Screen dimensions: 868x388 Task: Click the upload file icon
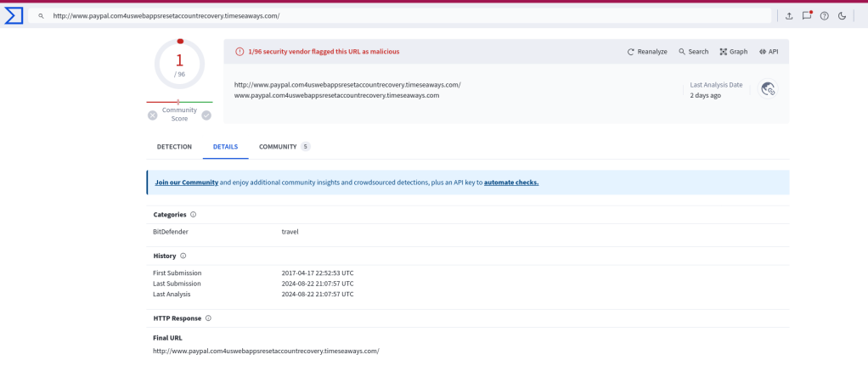[x=789, y=16]
